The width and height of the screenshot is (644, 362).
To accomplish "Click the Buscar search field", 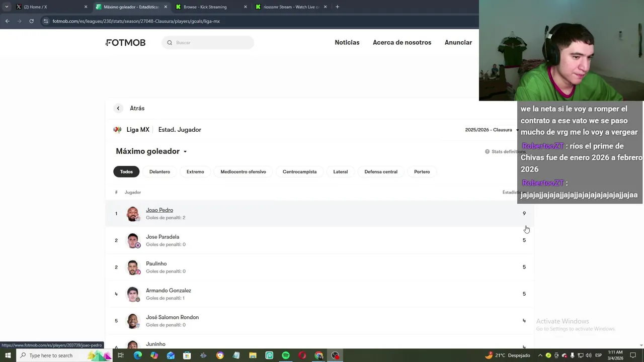I will click(208, 43).
